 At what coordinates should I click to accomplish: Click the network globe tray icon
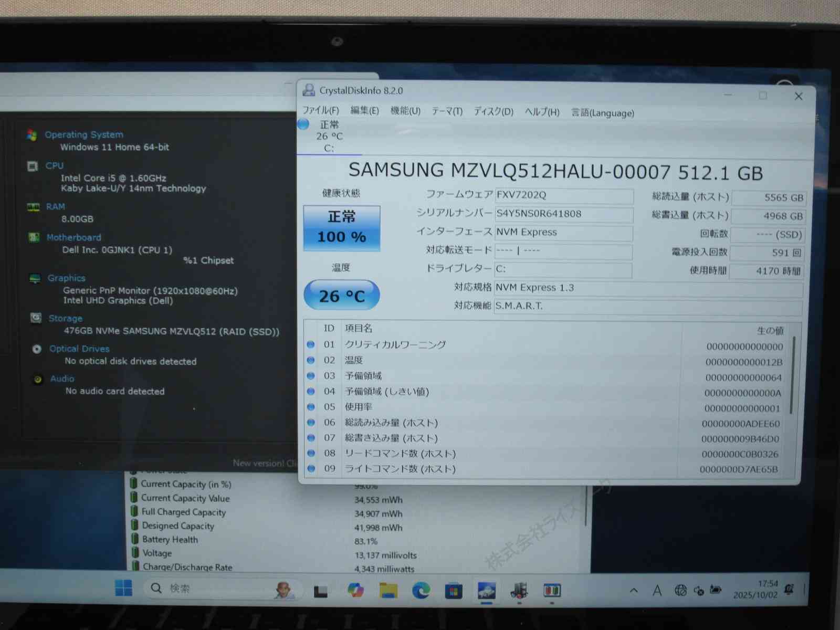680,591
